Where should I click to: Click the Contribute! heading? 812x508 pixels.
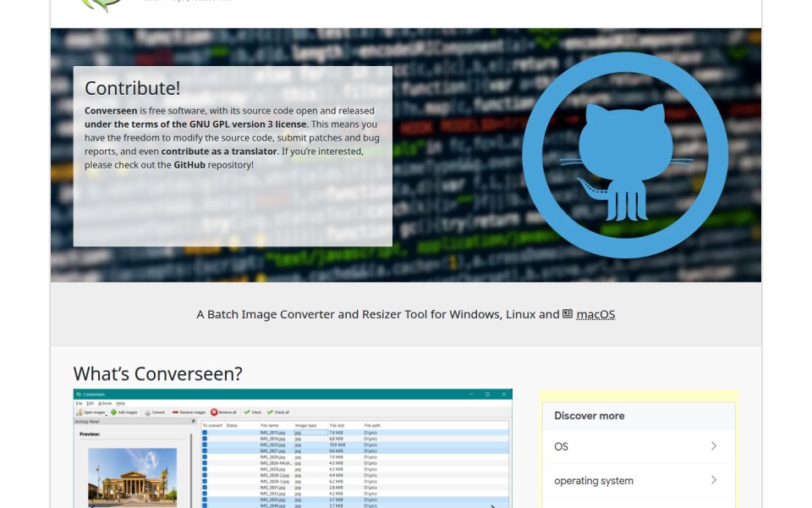133,88
